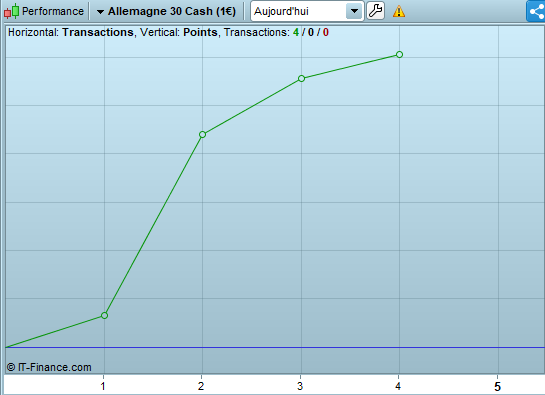The height and width of the screenshot is (395, 545).
Task: Select the data point at transaction 4
Action: click(x=399, y=55)
